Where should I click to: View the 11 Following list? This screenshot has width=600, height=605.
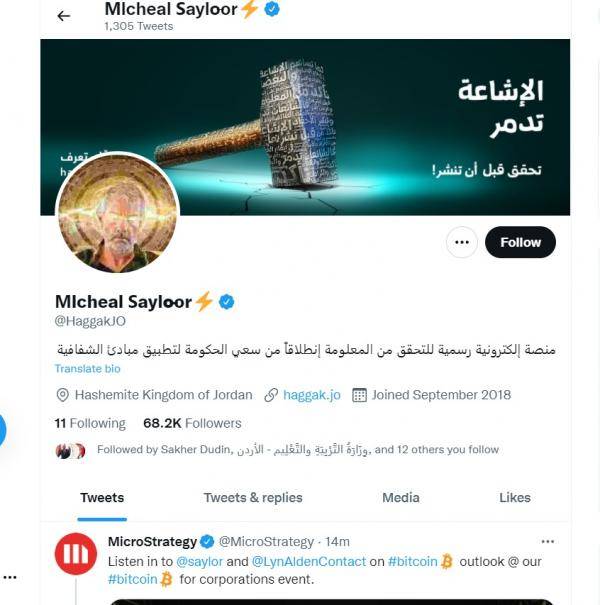tap(90, 423)
